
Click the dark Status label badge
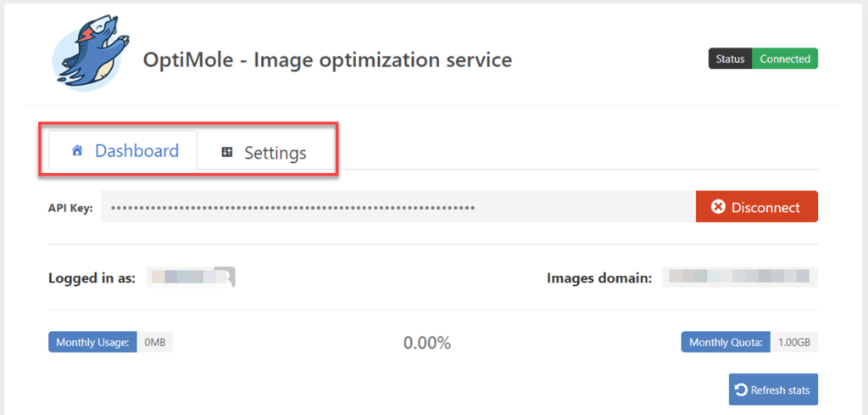(730, 59)
